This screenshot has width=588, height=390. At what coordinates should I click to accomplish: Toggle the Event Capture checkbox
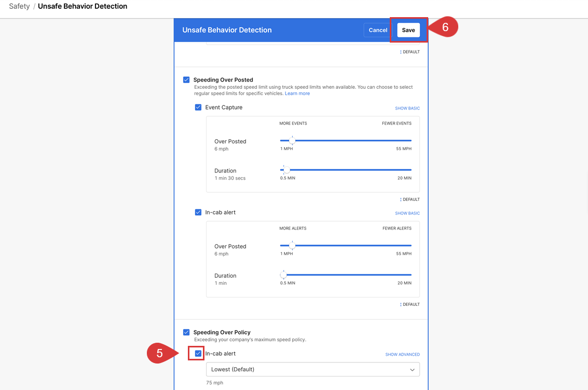198,107
